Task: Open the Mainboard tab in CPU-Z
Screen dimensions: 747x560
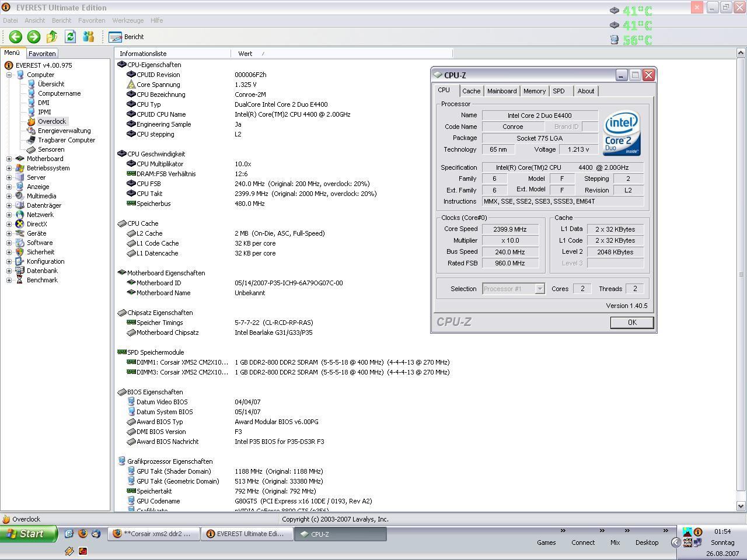Action: (x=502, y=91)
